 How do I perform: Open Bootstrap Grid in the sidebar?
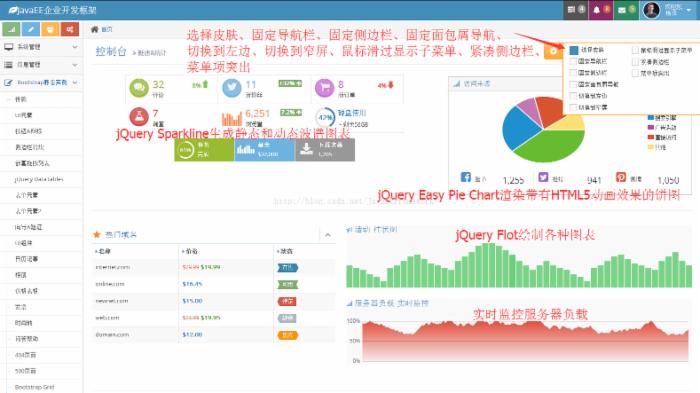(34, 387)
